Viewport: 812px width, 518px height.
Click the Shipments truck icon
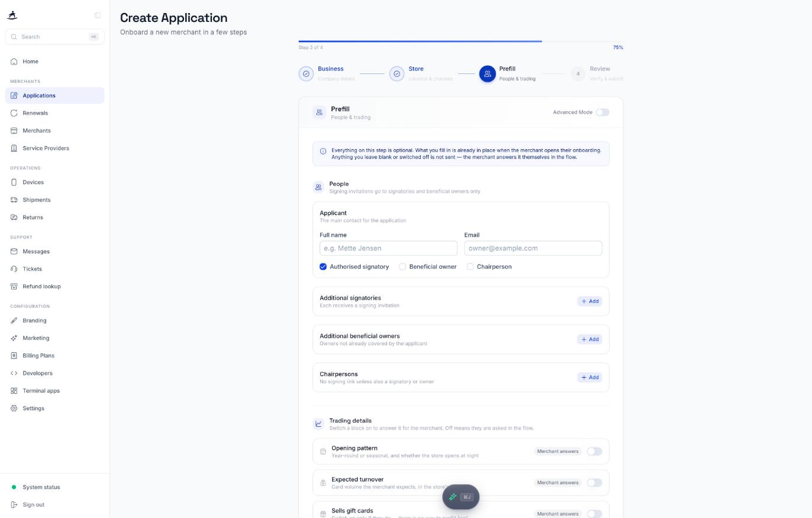(x=14, y=200)
